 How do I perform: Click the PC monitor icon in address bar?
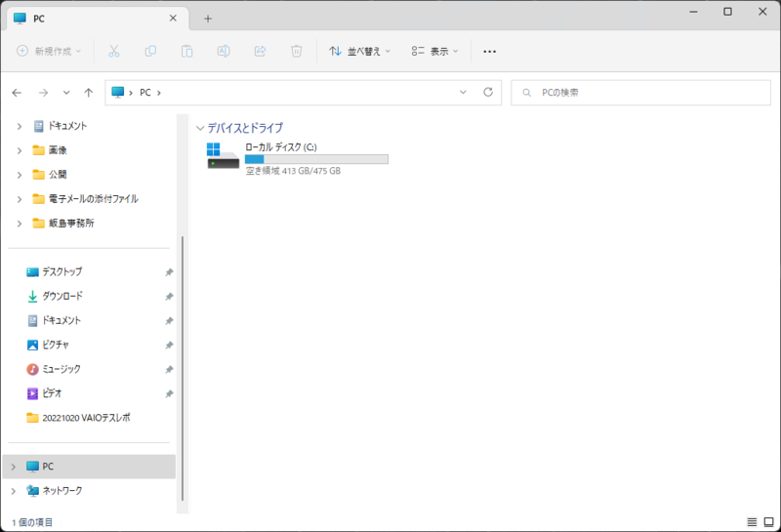click(117, 92)
